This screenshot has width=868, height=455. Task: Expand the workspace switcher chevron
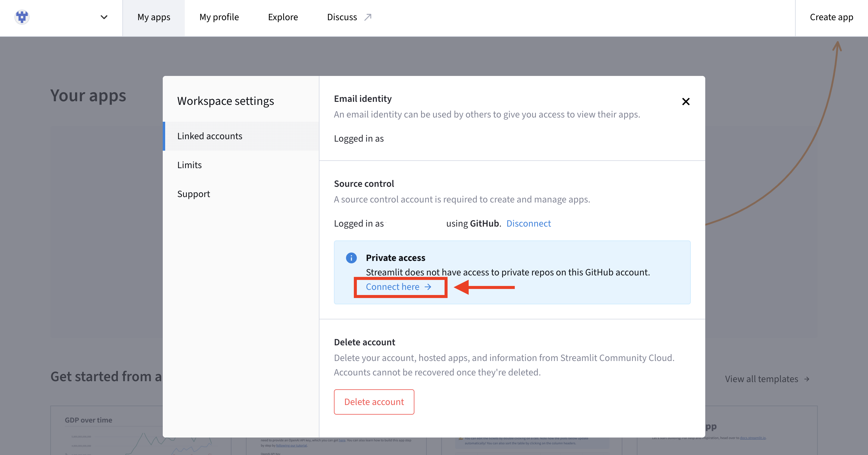pos(104,17)
